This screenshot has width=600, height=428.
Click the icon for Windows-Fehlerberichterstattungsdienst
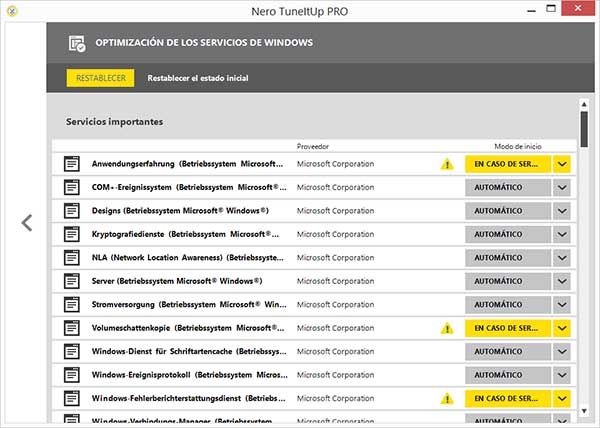(x=72, y=398)
